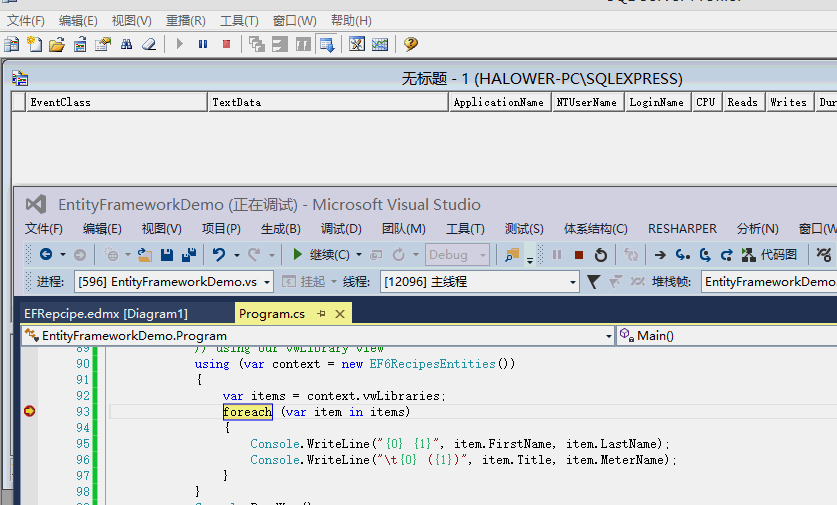Viewport: 837px width, 505px height.
Task: Open Visual Studio 体系结构(C) menu
Action: [596, 229]
